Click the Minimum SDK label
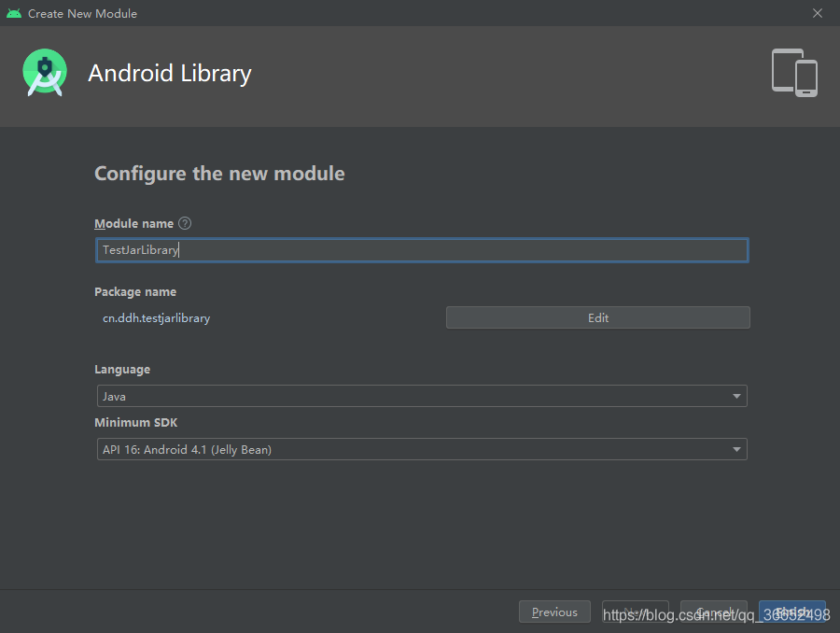Screen dimensions: 840x633 click(136, 422)
